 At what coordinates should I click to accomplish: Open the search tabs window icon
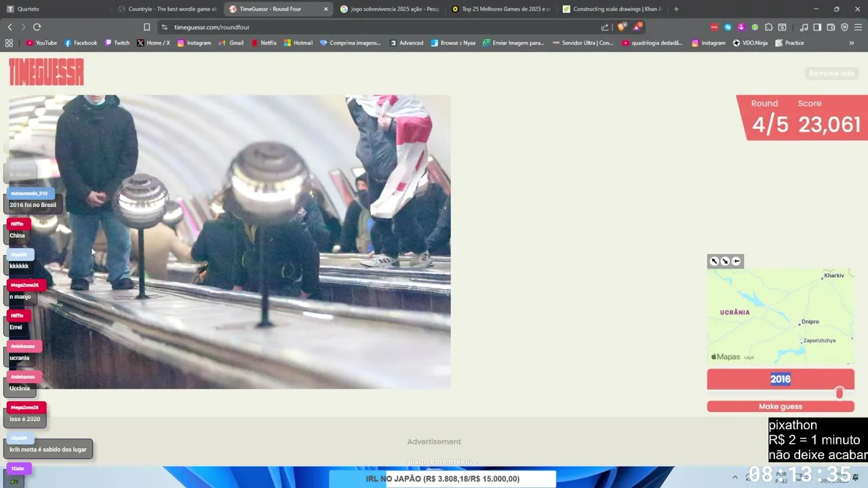point(782,27)
